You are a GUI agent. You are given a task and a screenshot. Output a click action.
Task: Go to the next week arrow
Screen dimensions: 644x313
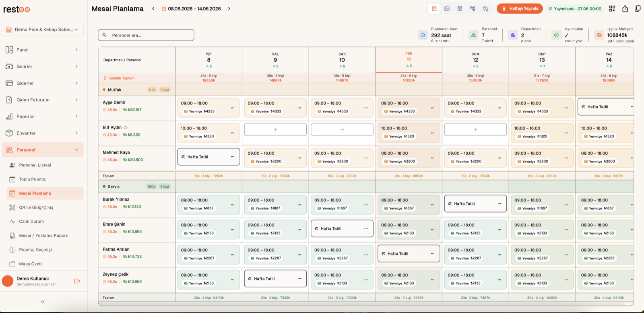click(x=229, y=8)
